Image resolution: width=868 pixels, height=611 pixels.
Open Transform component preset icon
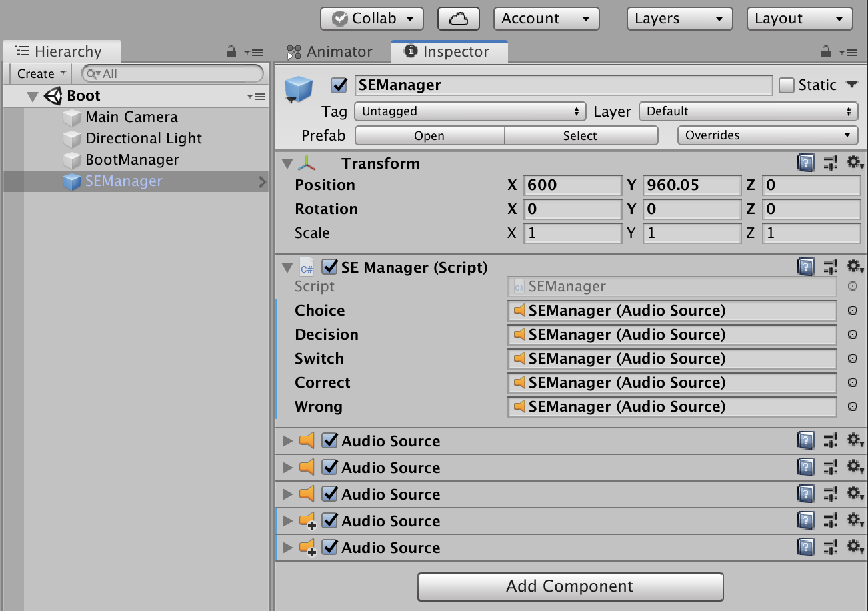click(x=831, y=163)
